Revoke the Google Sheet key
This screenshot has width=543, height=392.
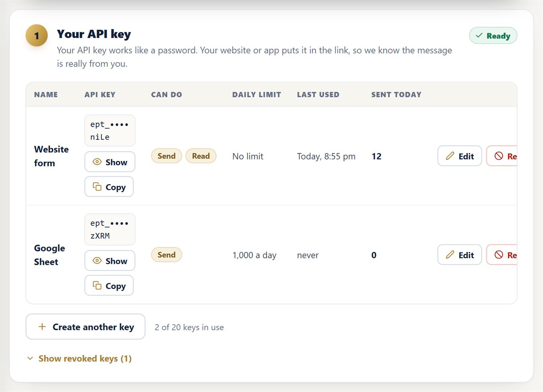pos(502,255)
